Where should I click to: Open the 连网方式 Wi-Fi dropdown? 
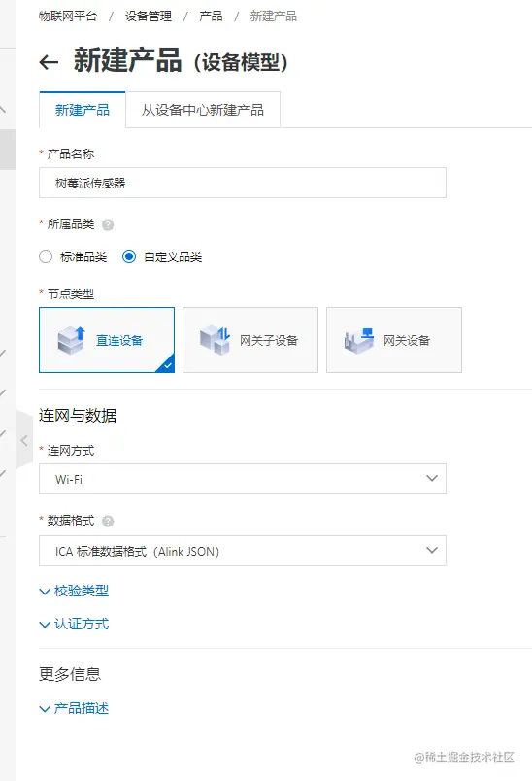(x=243, y=479)
